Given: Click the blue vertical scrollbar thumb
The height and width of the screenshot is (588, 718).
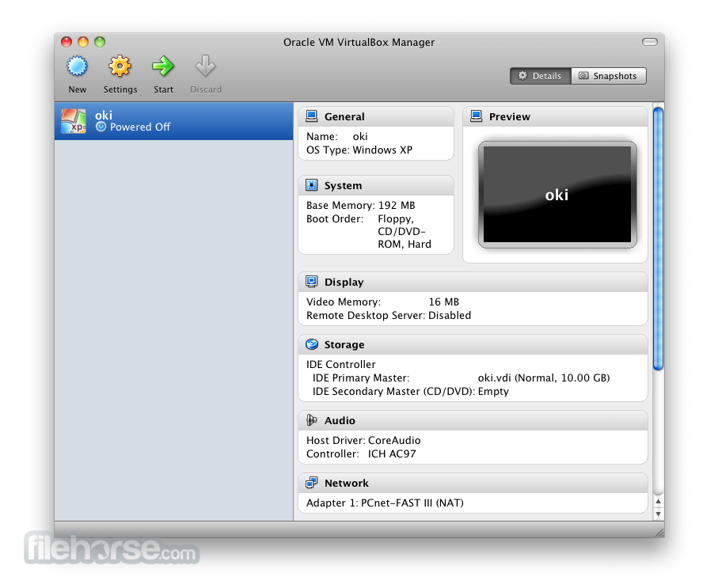Looking at the screenshot, I should [x=658, y=238].
